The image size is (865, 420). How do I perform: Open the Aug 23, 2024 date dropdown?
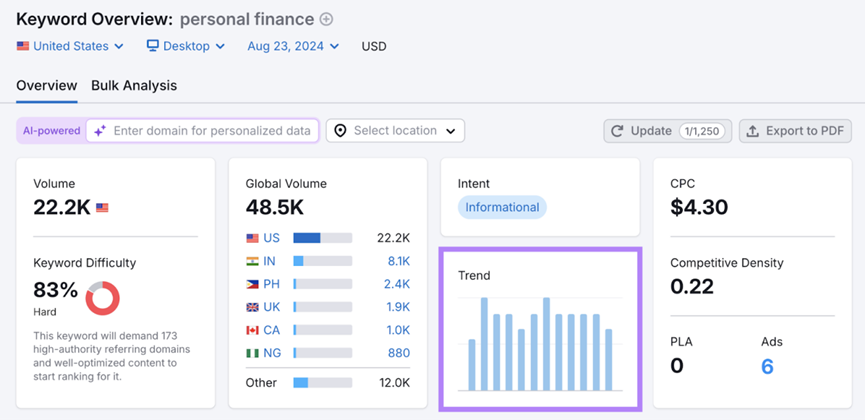click(x=293, y=46)
